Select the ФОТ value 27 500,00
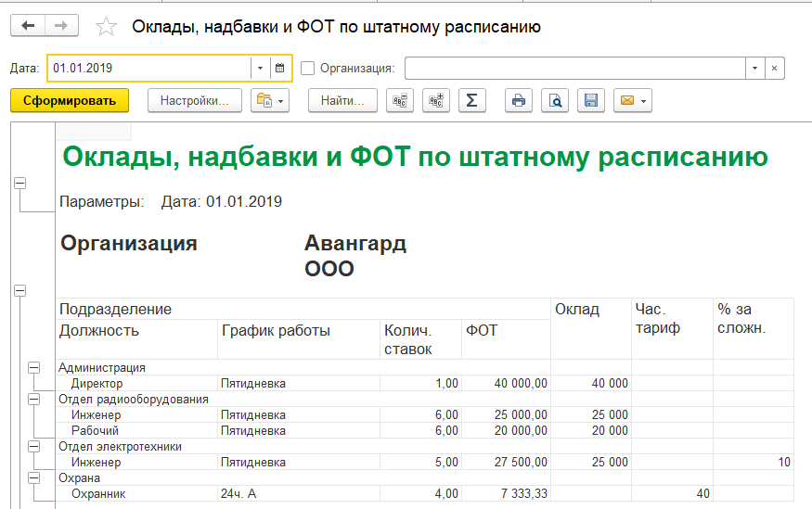This screenshot has height=509, width=812. (x=506, y=462)
